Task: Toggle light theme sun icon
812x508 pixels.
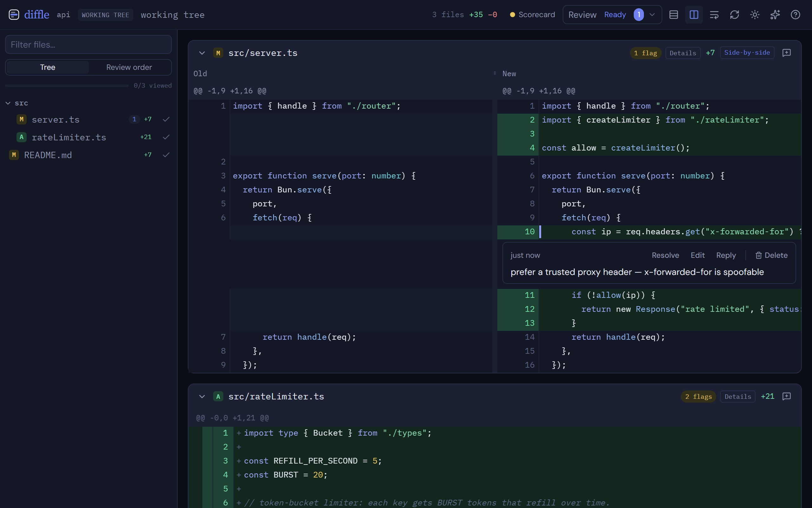Action: (x=755, y=15)
